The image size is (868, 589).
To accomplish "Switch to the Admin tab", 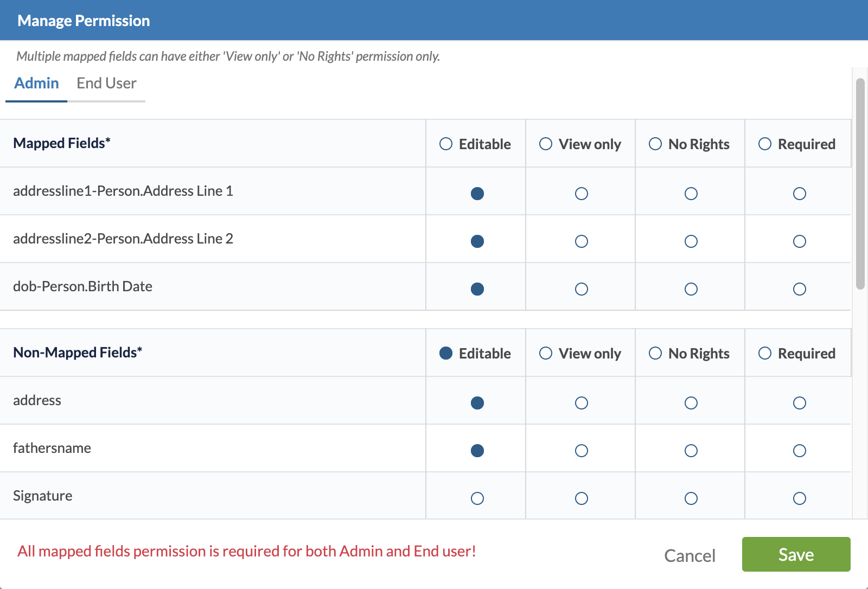I will [36, 83].
